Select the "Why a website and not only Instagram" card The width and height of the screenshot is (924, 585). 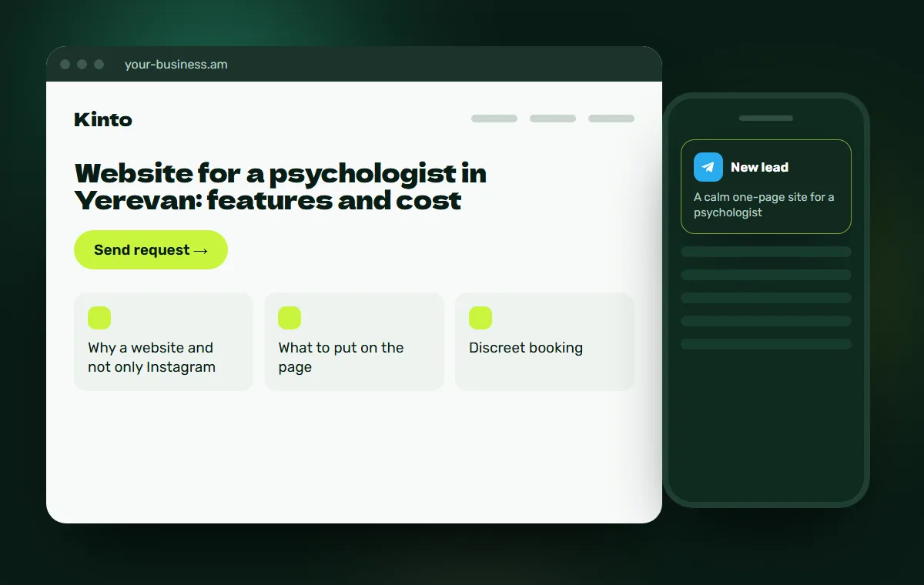tap(163, 342)
